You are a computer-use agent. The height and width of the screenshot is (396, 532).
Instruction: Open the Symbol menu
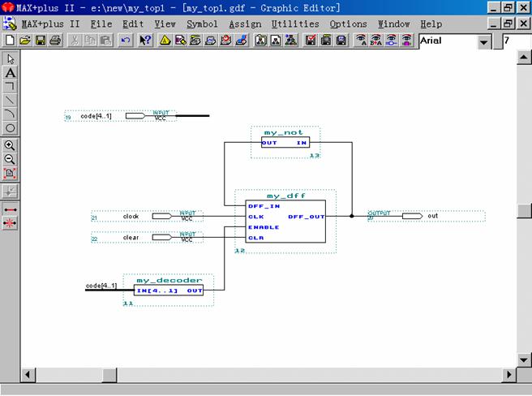click(x=202, y=24)
